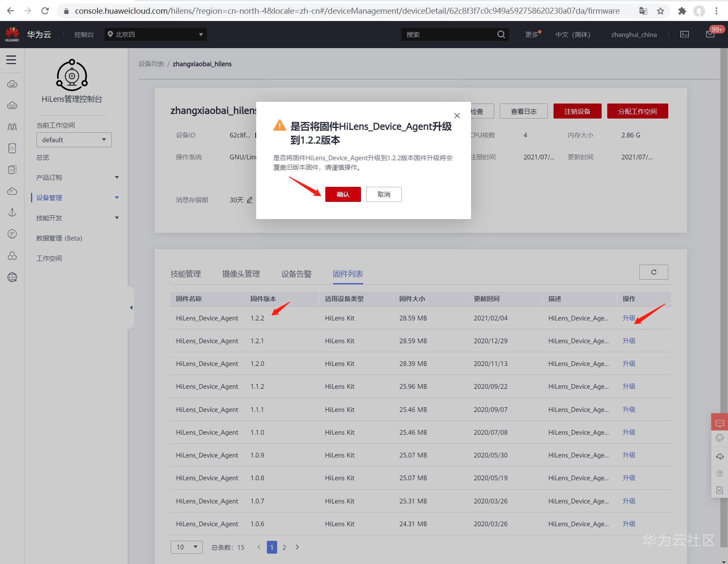The height and width of the screenshot is (564, 728).
Task: Open language selector 中文 (简体)
Action: (x=572, y=34)
